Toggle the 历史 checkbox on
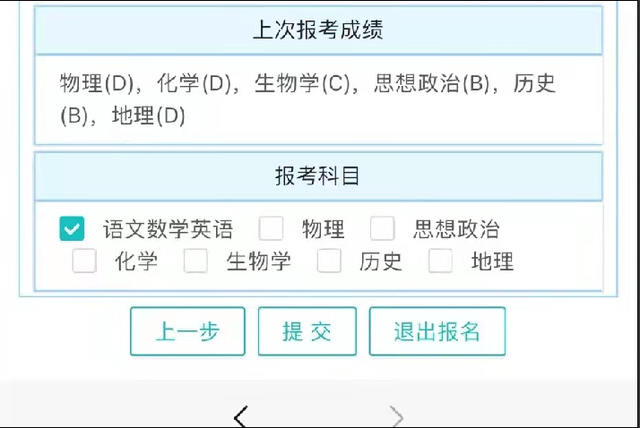Image resolution: width=640 pixels, height=428 pixels. pos(329,261)
